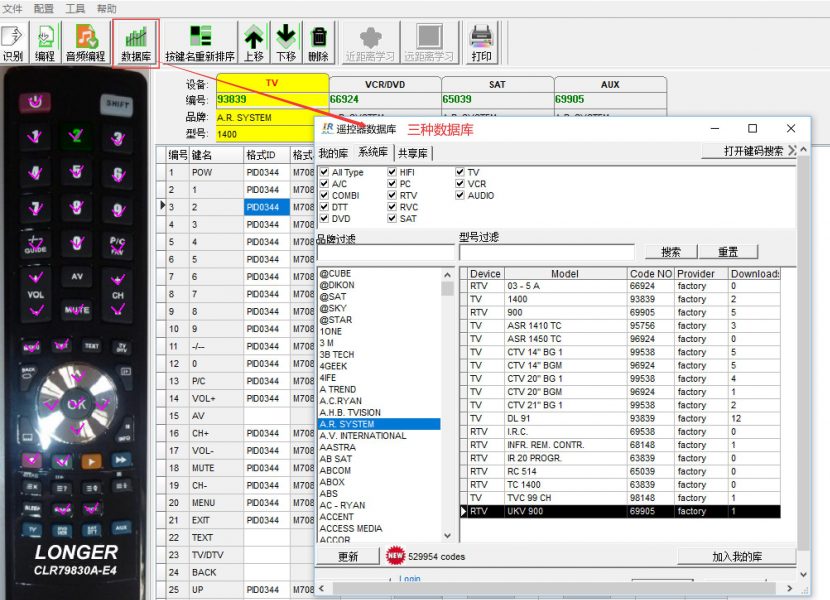Open the 音频编程 audio programming tool

86,42
